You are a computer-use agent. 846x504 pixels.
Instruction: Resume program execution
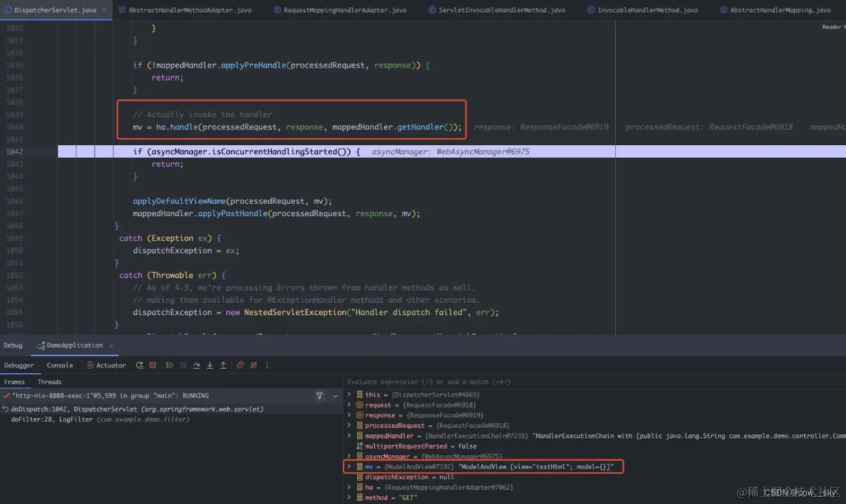[x=169, y=365]
